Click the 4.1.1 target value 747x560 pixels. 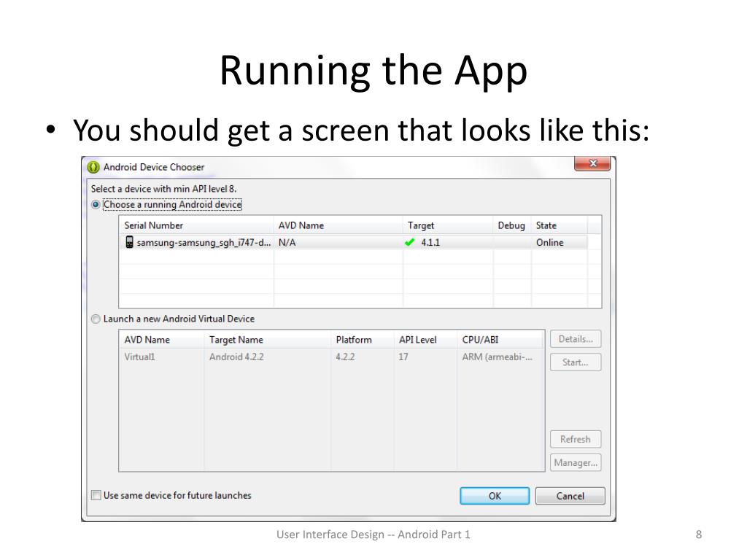click(x=430, y=242)
